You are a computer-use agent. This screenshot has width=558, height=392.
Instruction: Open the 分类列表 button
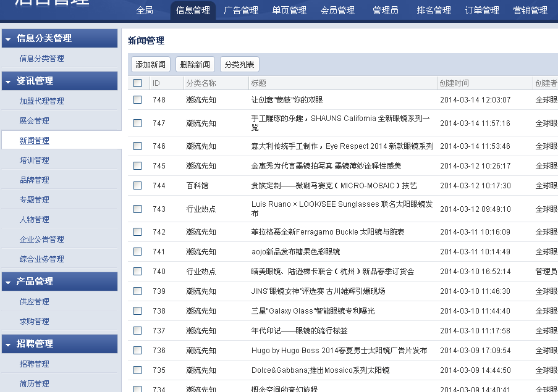[239, 65]
